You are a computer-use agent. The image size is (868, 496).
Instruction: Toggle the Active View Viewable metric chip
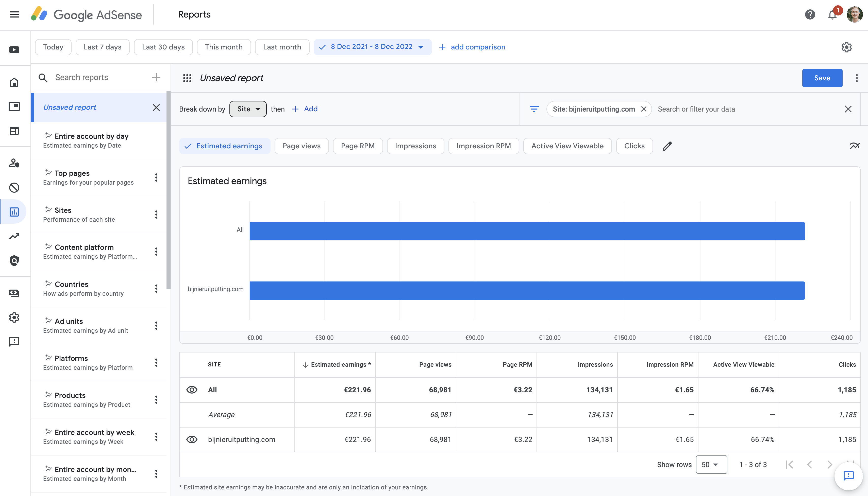tap(568, 146)
